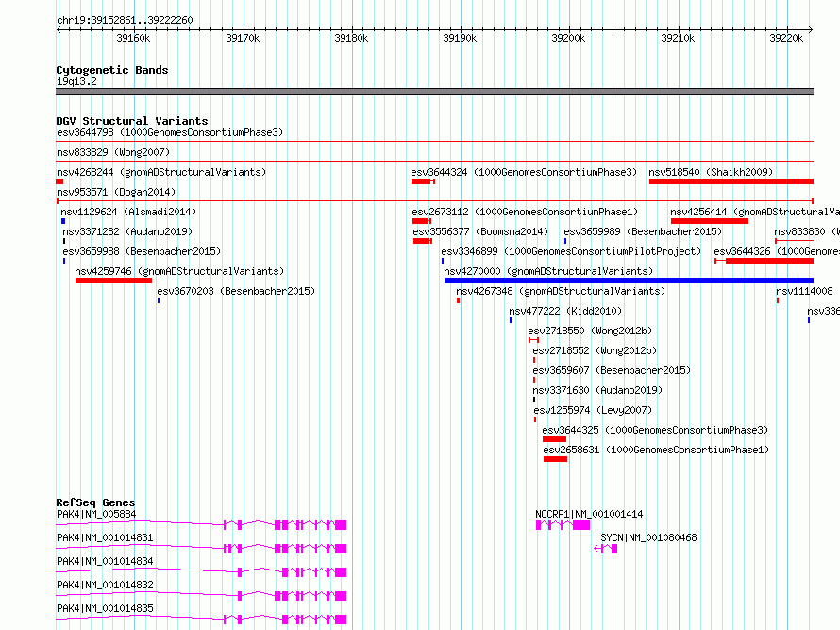Click the RefSeq Genes track title

(x=95, y=502)
